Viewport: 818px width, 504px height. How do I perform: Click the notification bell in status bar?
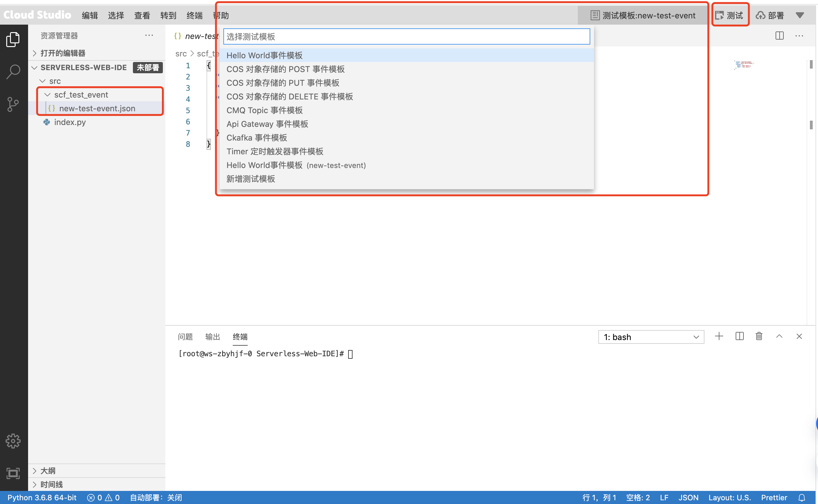(x=802, y=498)
